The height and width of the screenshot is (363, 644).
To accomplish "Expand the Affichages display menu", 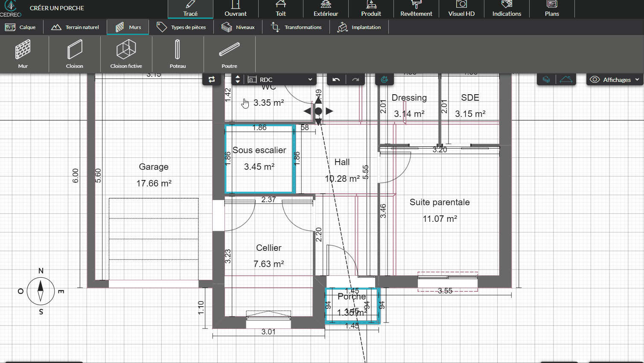I will [615, 80].
